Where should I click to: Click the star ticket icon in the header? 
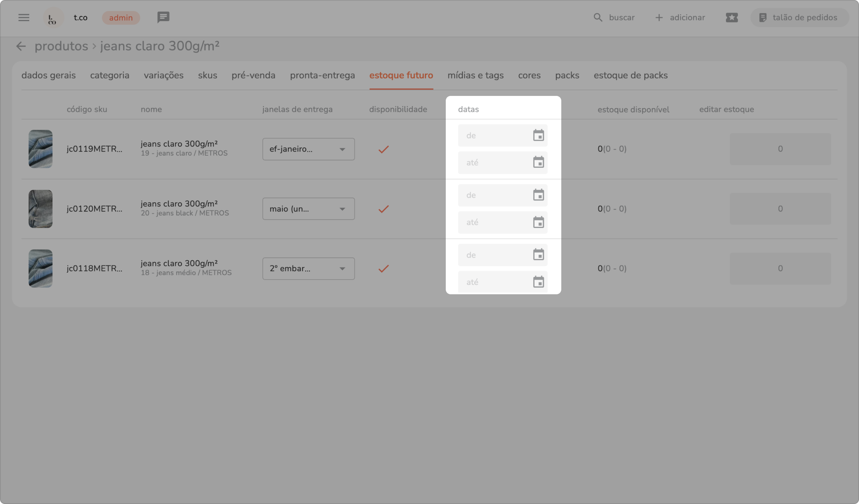point(731,17)
